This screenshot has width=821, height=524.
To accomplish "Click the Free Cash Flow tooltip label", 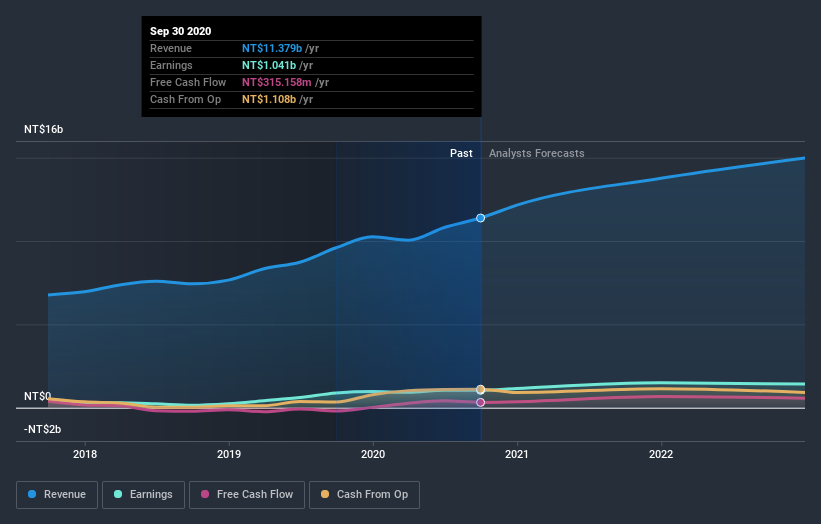I will tap(188, 82).
